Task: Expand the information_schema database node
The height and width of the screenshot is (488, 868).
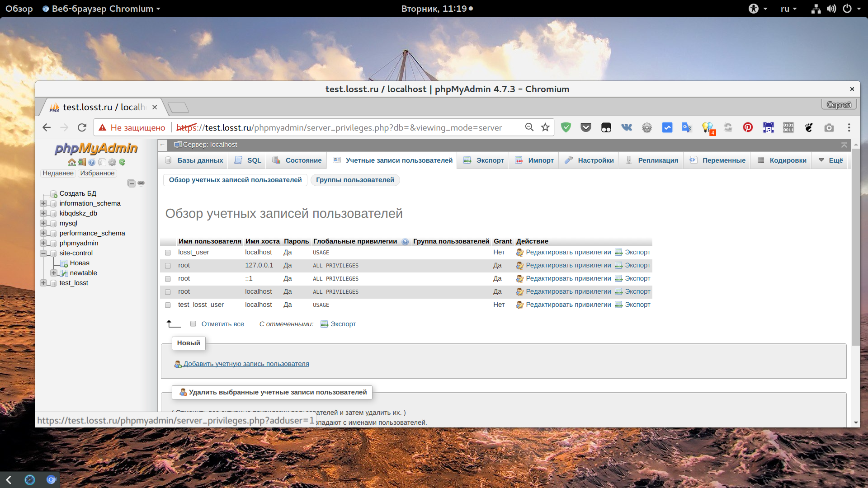Action: [x=43, y=203]
